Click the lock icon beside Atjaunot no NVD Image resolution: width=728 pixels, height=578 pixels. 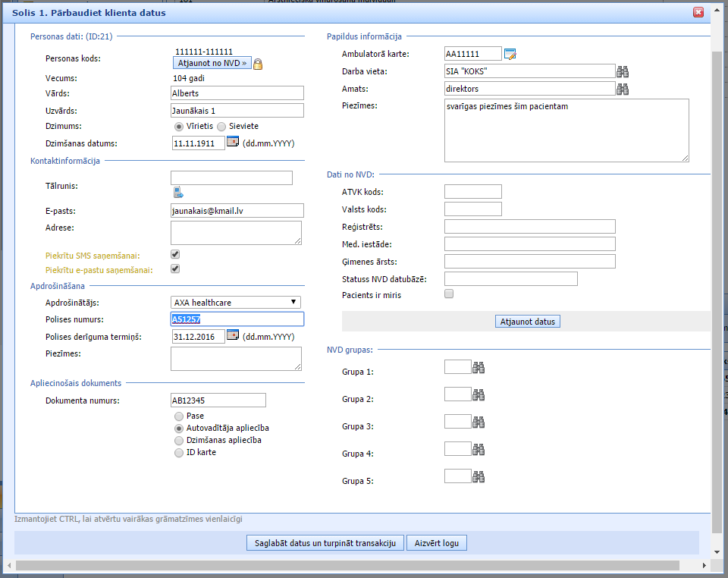click(x=258, y=64)
